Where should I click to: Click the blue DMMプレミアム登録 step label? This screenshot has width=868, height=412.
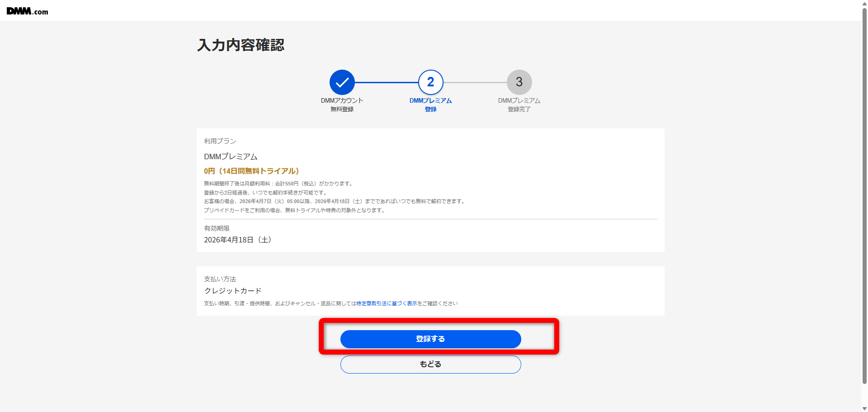coord(430,104)
